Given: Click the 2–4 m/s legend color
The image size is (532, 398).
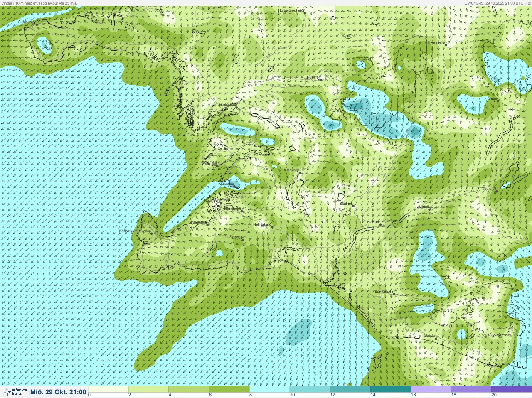Looking at the screenshot, I should point(148,389).
